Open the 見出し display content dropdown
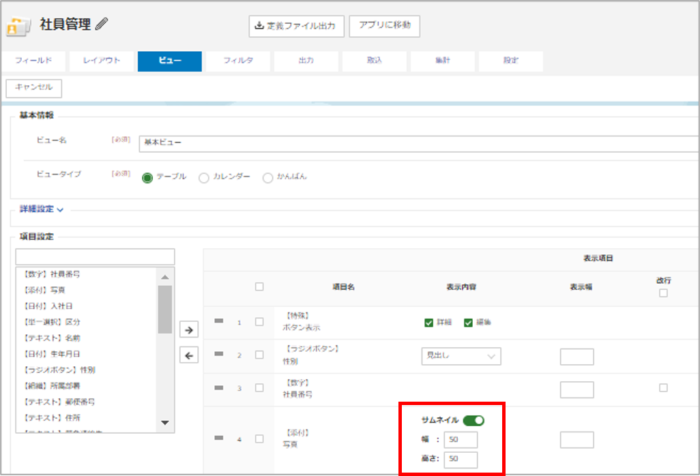Screen dimensions: 700x476 coord(461,356)
